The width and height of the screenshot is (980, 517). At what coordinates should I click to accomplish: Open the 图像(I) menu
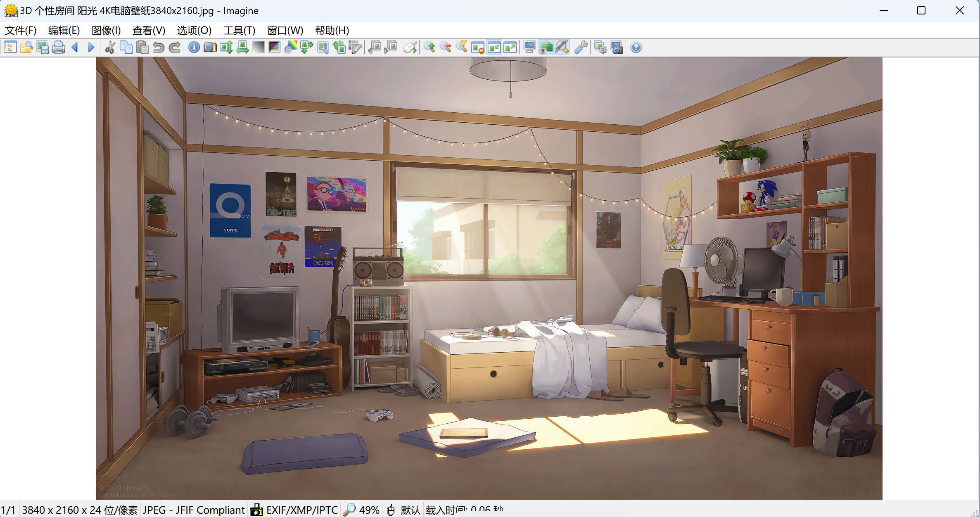coord(106,31)
